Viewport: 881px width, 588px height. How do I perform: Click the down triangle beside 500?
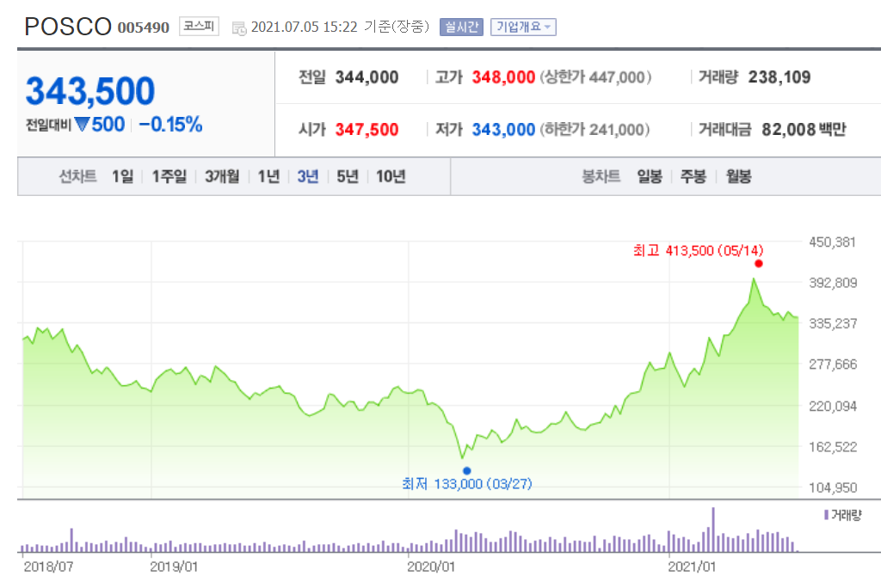(82, 124)
